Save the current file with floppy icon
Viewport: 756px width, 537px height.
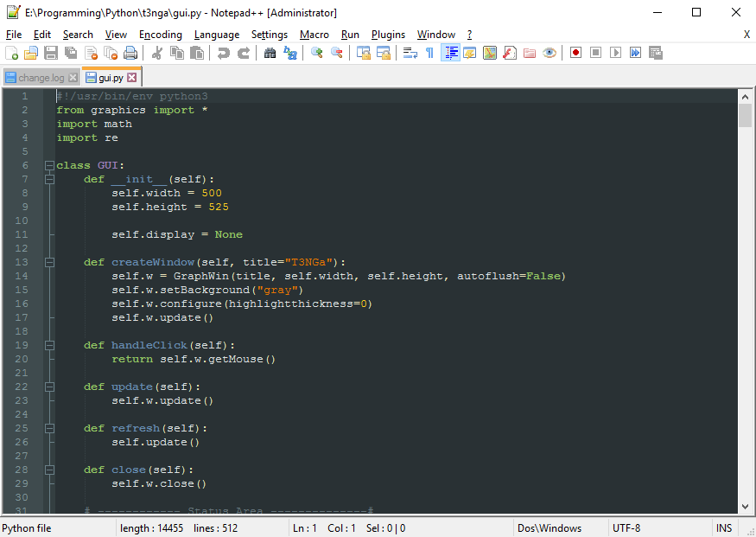[51, 53]
